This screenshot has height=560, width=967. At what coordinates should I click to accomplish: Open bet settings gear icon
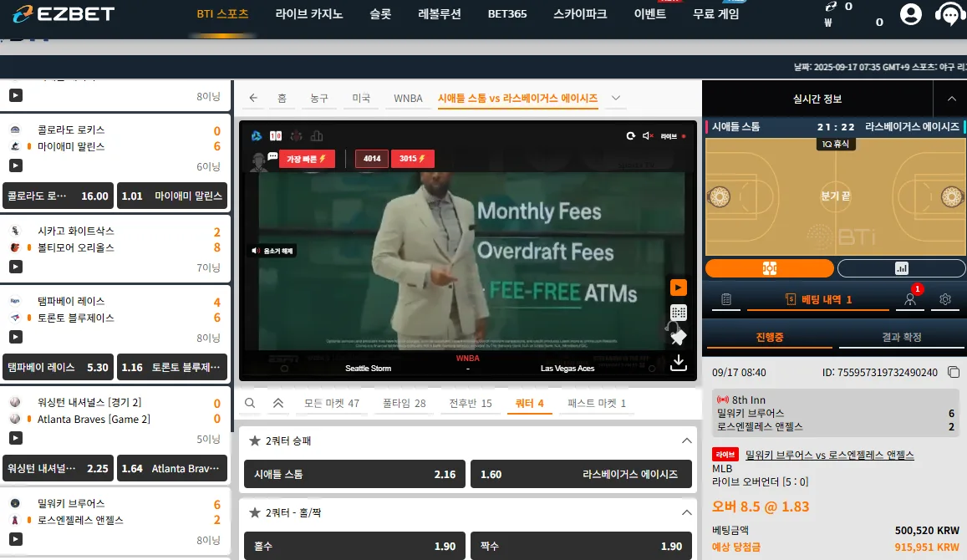tap(944, 299)
